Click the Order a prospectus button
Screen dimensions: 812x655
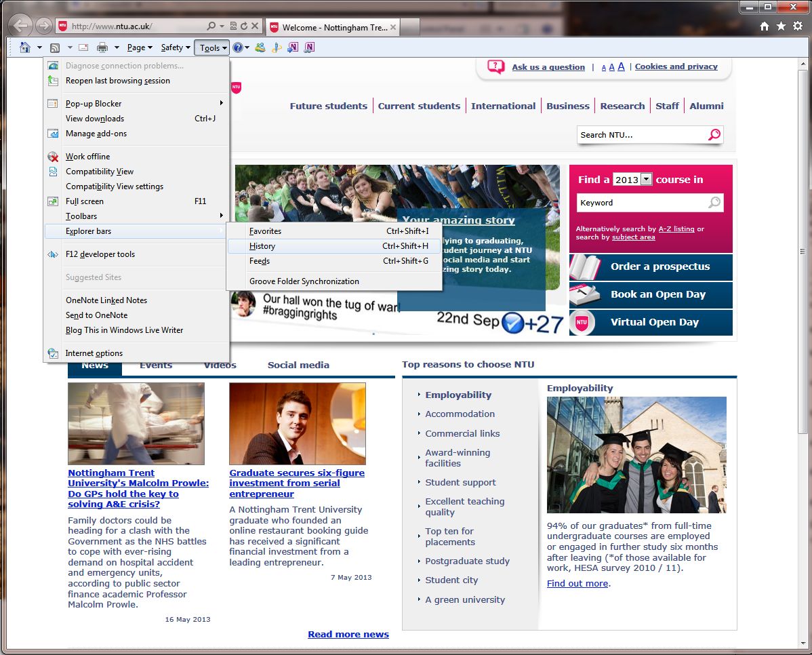click(659, 266)
